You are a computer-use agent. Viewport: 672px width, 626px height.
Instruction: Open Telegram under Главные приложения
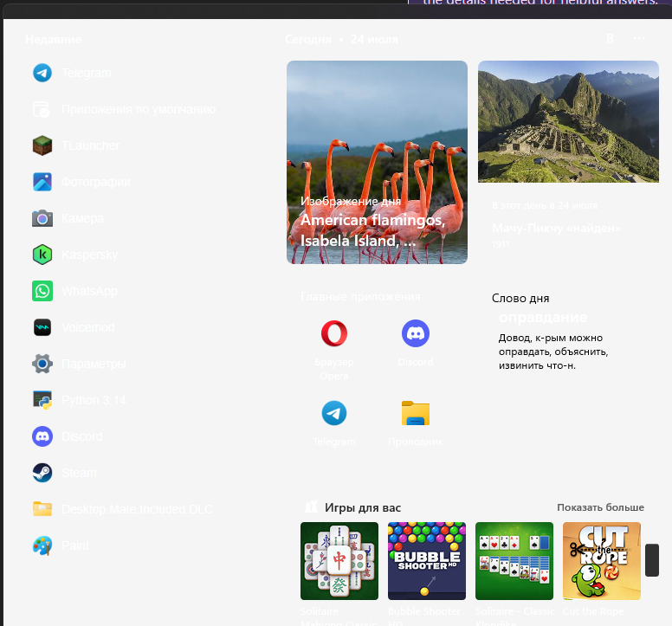click(x=334, y=423)
